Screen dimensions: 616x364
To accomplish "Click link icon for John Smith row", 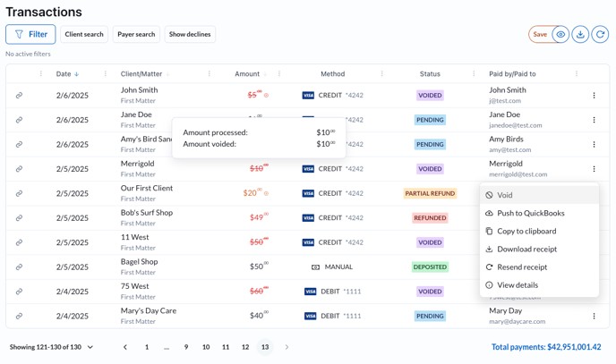I will [19, 96].
